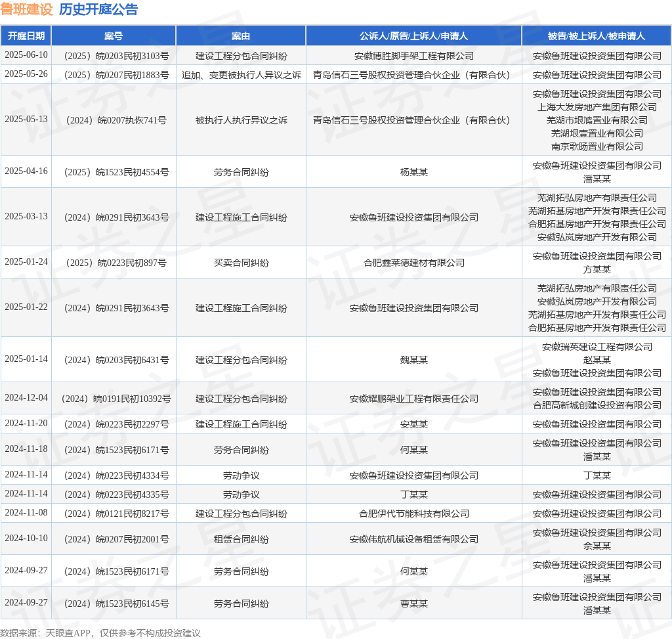
Task: Select case number (2024)皖1523民初6145号
Action: click(116, 604)
